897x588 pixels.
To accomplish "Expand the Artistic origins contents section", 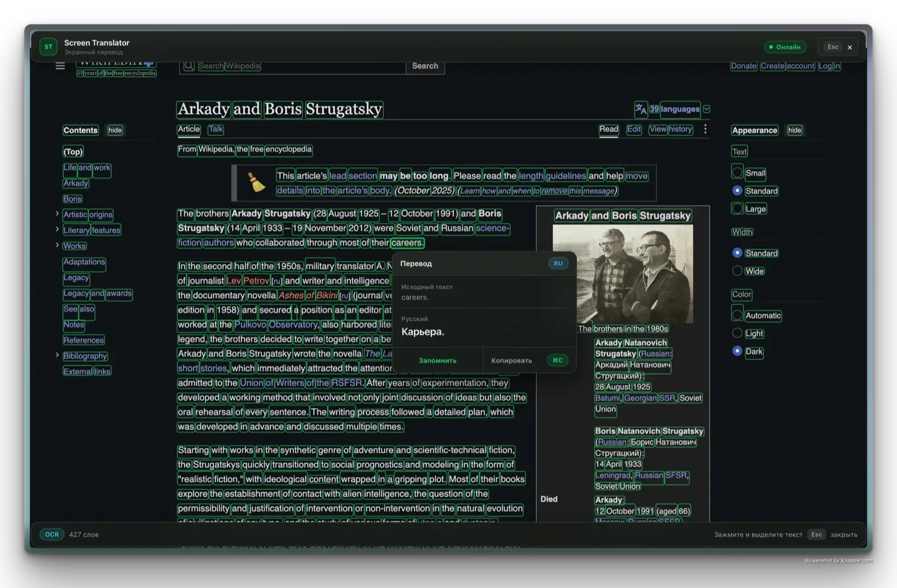I will click(x=57, y=214).
